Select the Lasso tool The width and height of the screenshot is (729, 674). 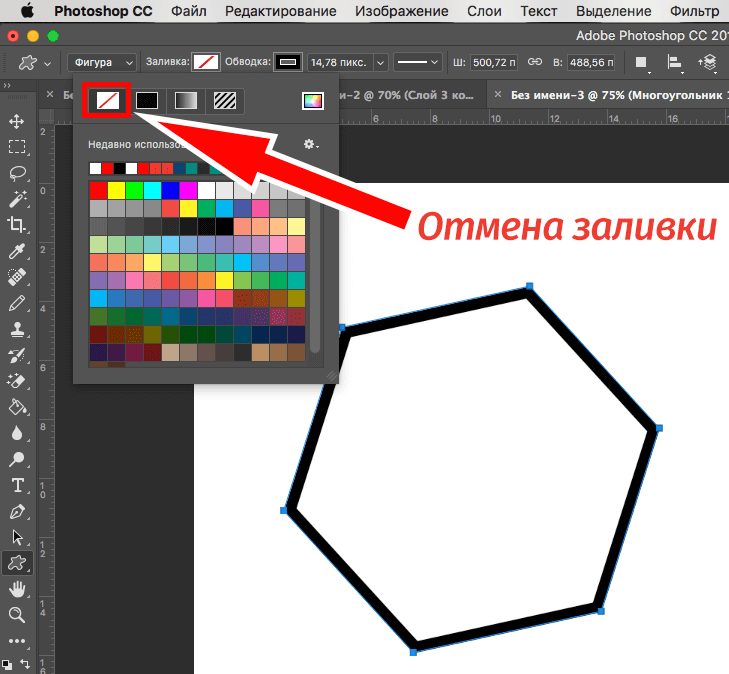[x=17, y=173]
